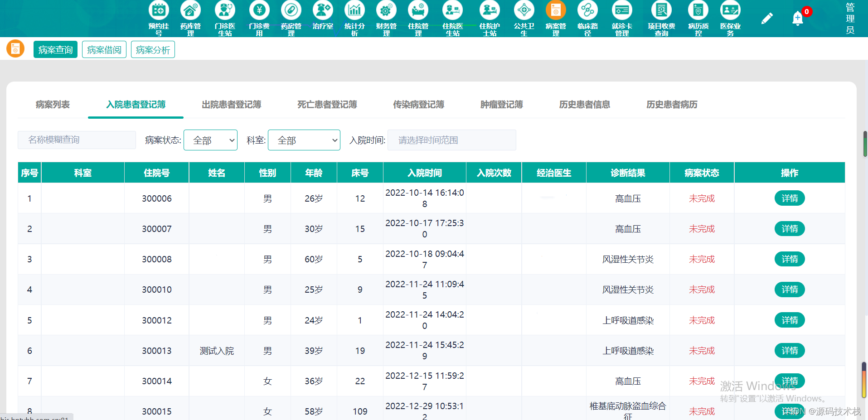Switch to the 病案列表 tab

point(53,105)
